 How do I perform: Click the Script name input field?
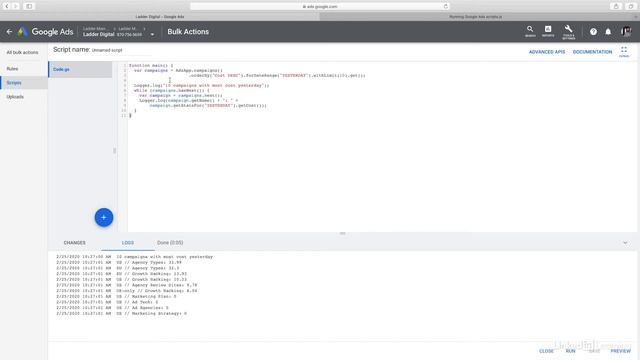tap(121, 50)
